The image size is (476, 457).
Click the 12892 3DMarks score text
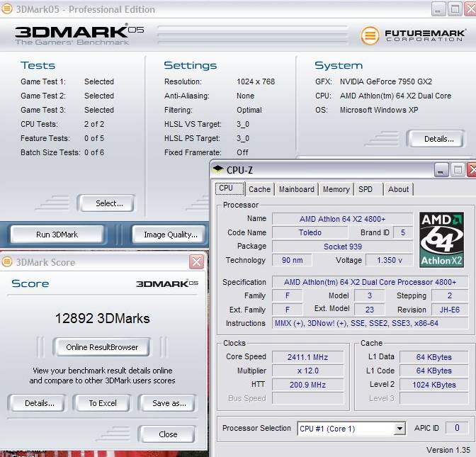[102, 319]
